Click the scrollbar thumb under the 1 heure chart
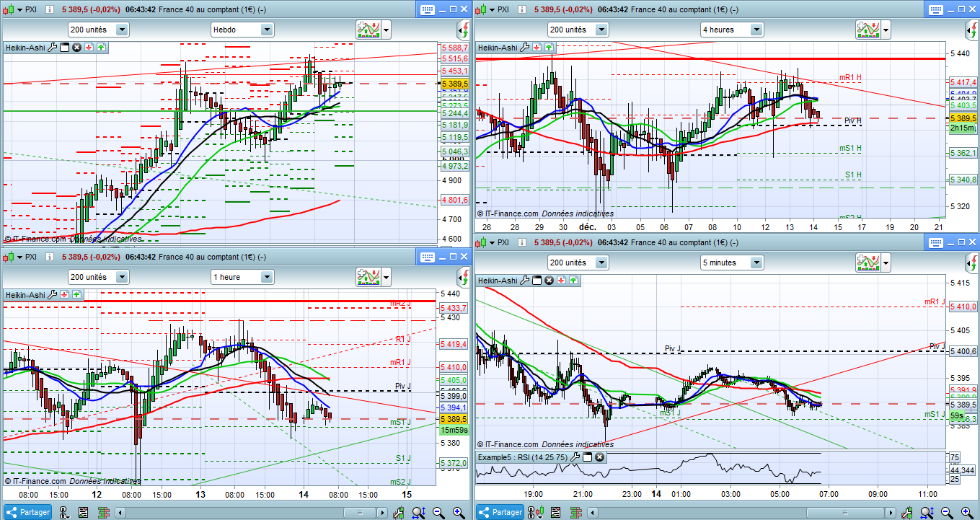980x520 pixels. tap(361, 512)
